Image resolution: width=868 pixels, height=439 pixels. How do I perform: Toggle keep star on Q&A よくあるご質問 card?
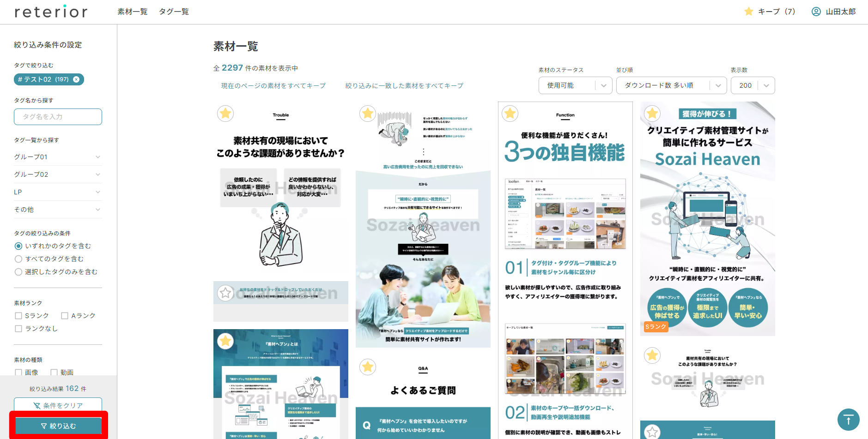tap(368, 367)
